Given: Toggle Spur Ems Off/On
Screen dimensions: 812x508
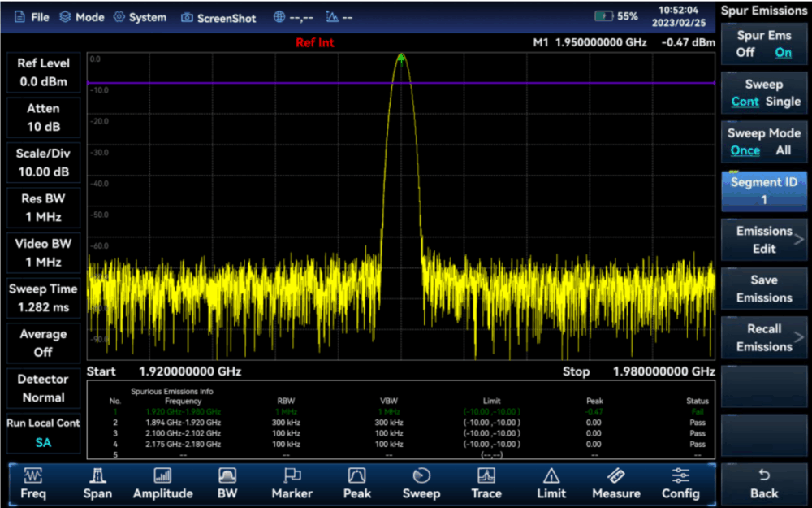Looking at the screenshot, I should point(763,44).
